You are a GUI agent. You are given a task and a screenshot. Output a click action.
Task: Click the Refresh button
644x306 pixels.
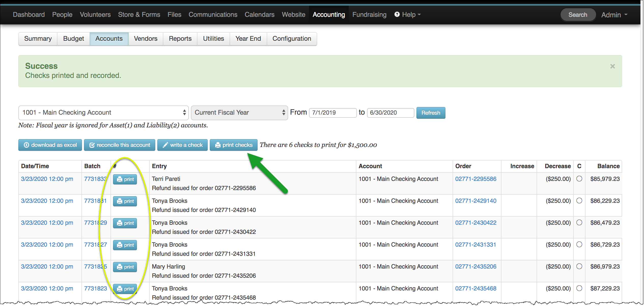(430, 113)
